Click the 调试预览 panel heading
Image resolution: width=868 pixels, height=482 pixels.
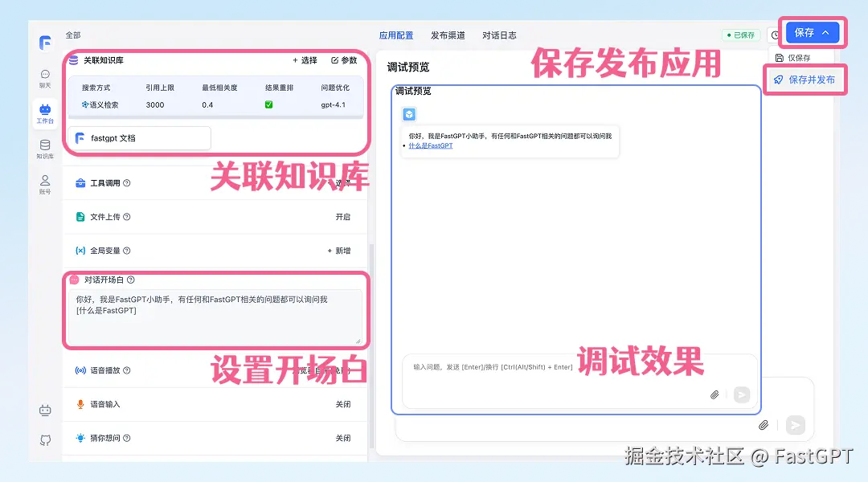(408, 67)
